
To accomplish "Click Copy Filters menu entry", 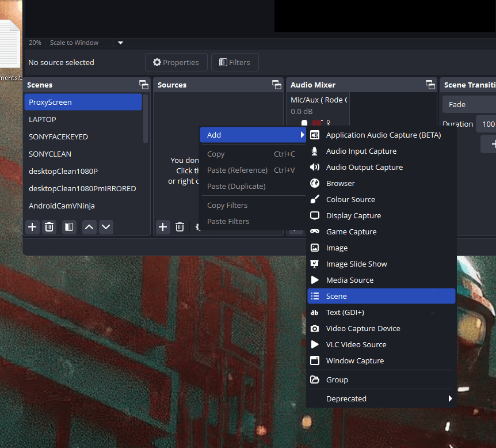I will [x=253, y=206].
